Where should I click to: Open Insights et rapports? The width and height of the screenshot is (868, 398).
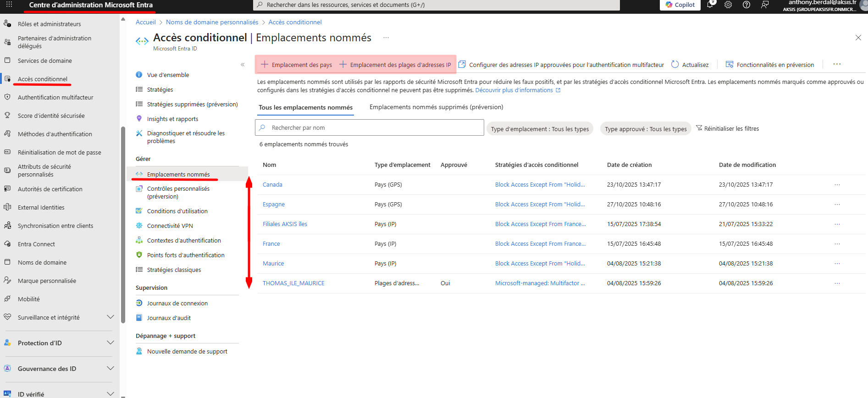pos(173,119)
